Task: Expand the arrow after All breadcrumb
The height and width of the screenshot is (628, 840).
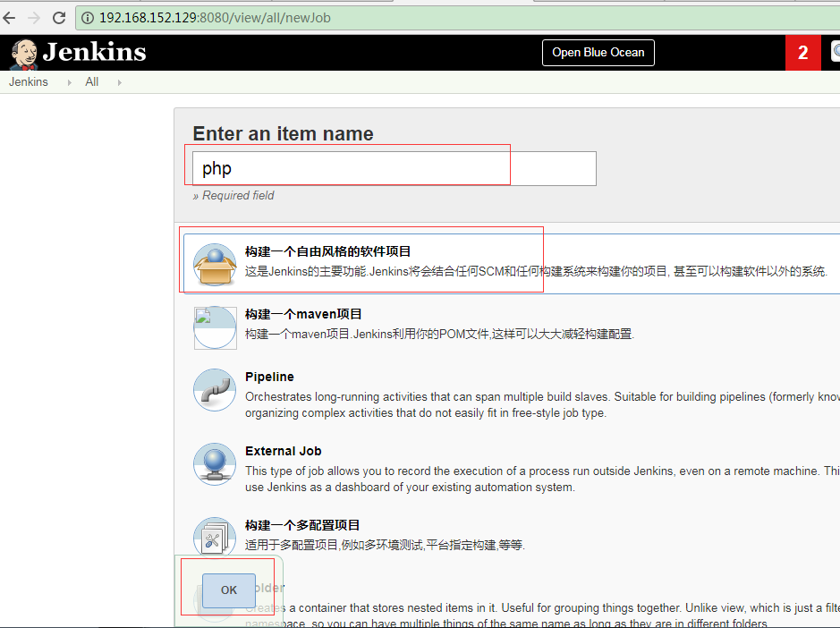Action: coord(119,82)
